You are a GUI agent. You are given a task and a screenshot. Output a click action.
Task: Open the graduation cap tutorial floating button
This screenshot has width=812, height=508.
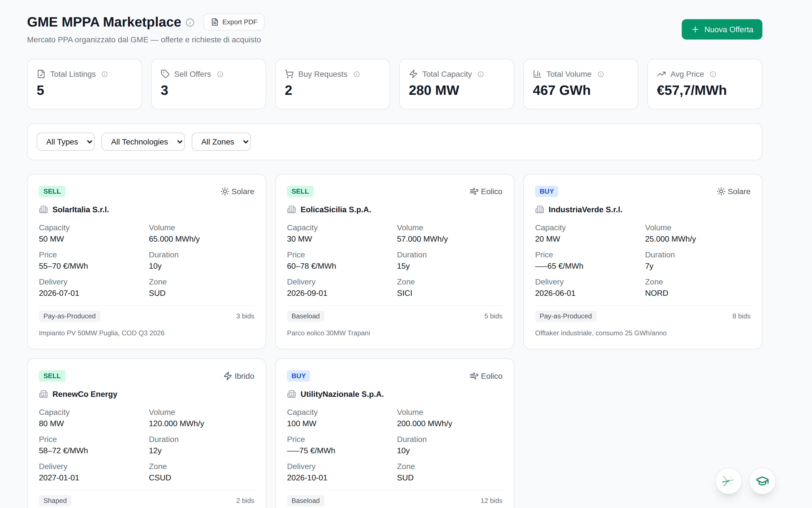(x=762, y=481)
